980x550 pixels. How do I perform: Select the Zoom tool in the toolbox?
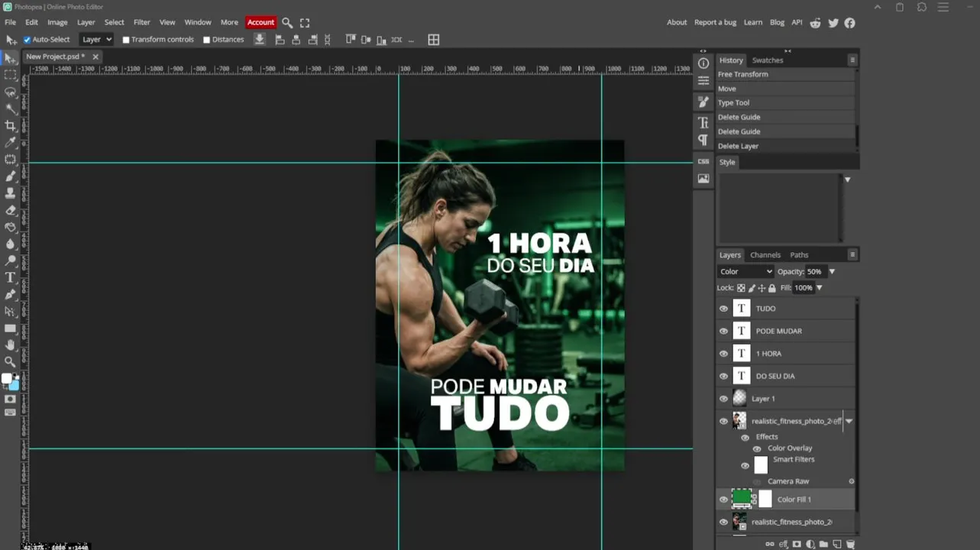[10, 362]
